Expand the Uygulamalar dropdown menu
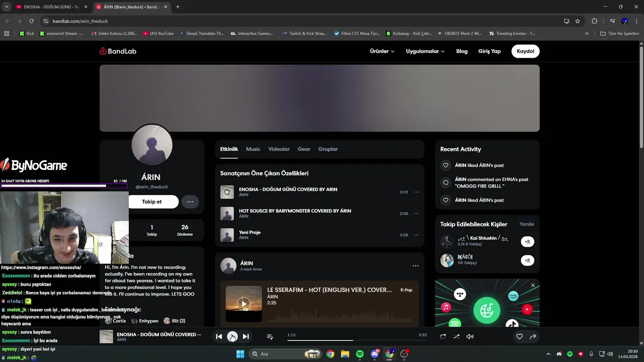Screen dimensions: 644x362 tap(425, 51)
